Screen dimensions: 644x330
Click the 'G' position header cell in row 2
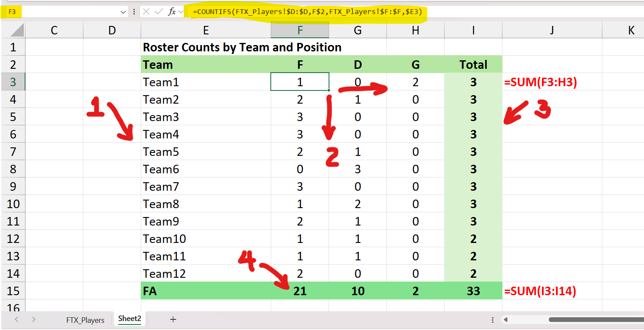point(416,65)
